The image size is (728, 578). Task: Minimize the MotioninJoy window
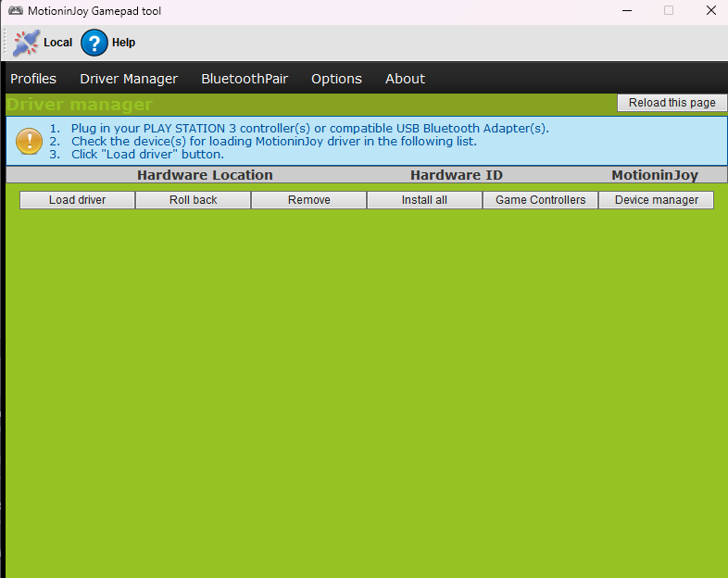point(627,11)
